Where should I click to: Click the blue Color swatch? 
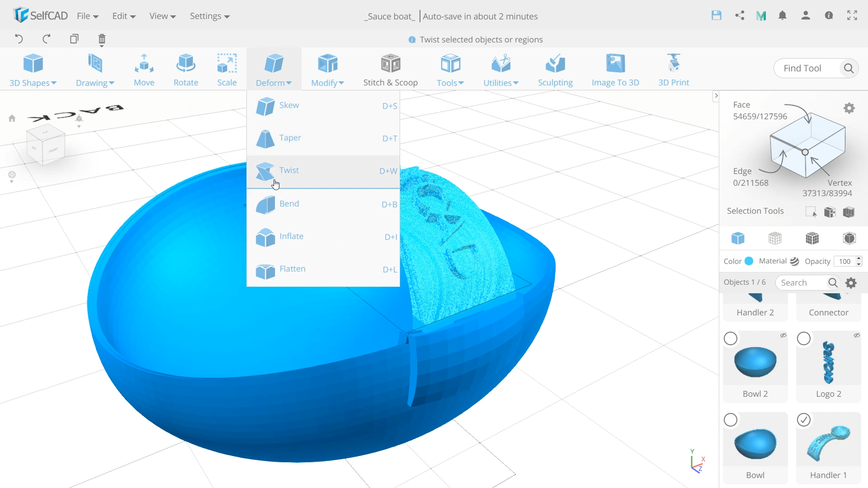[x=749, y=261]
